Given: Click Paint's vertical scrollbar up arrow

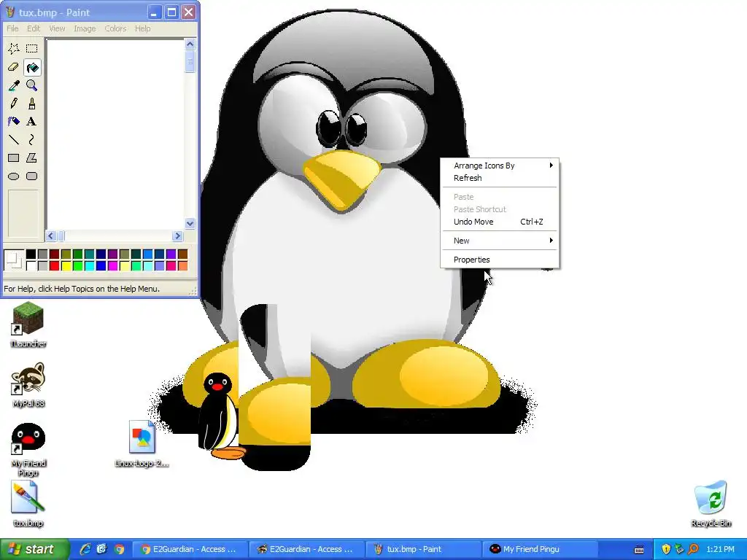Looking at the screenshot, I should pyautogui.click(x=190, y=44).
